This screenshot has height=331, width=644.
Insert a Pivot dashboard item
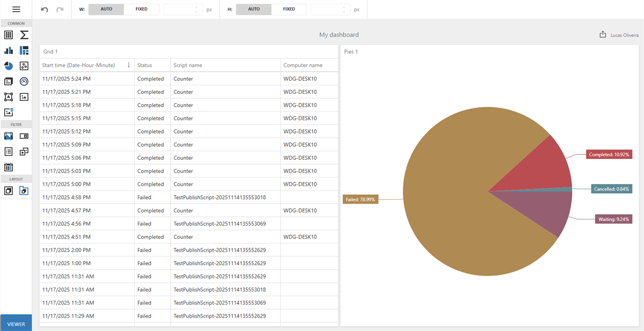click(x=24, y=34)
